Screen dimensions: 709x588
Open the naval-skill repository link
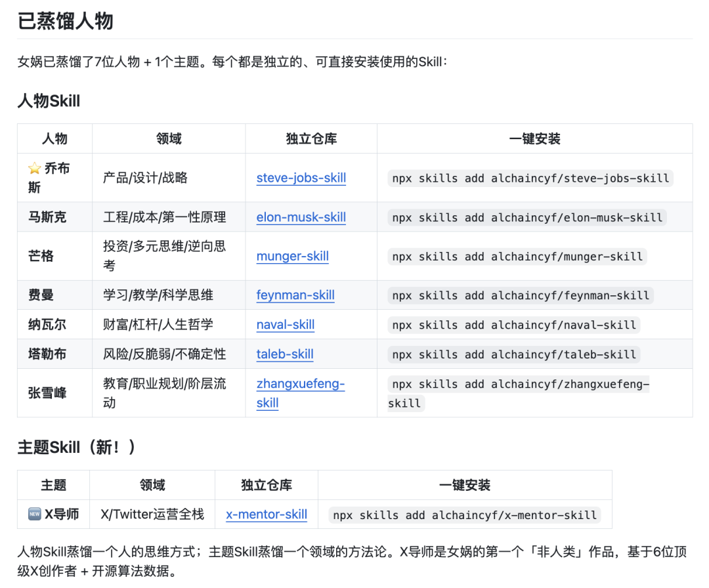click(285, 325)
